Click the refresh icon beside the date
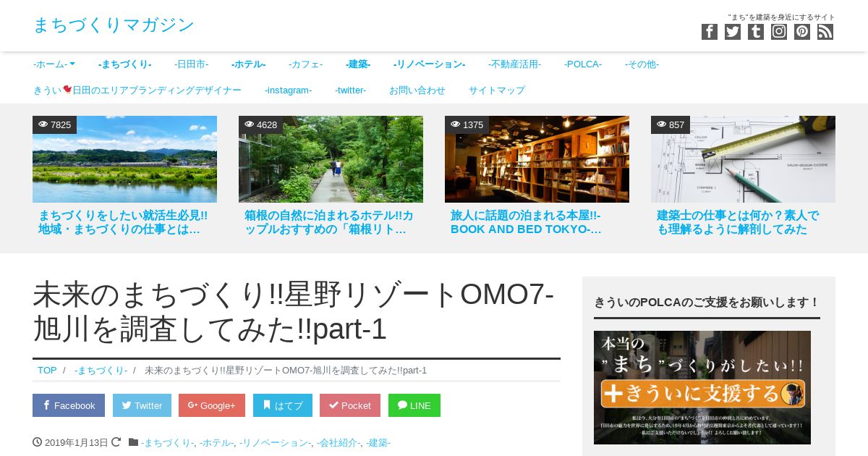This screenshot has width=868, height=456. 116,442
